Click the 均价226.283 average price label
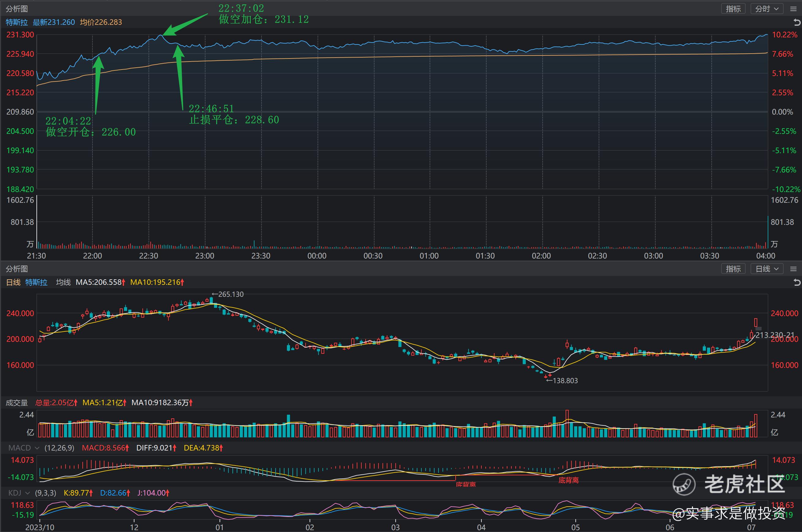802x532 pixels. click(101, 22)
